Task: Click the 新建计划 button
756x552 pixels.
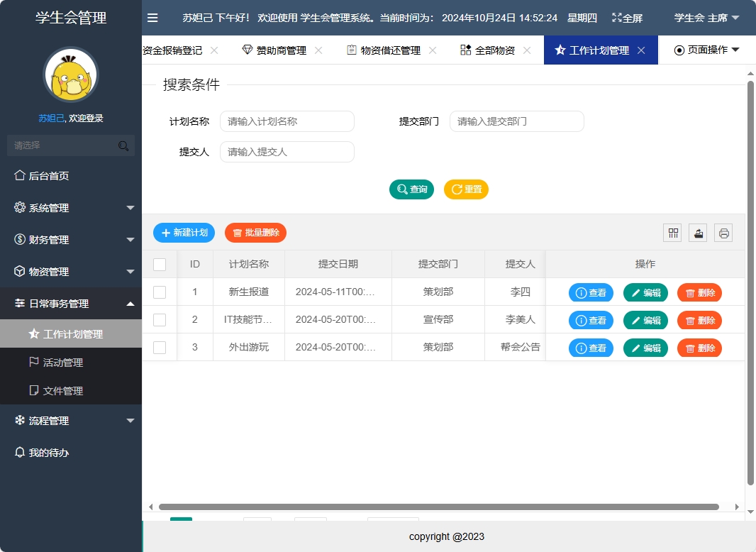Action: 184,232
